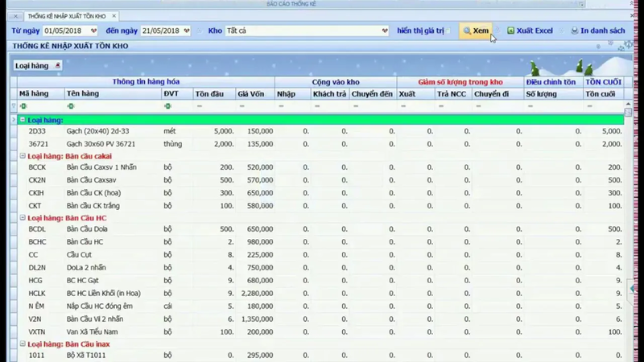Click sort arrow on Loại hàng group chip
This screenshot has height=362, width=644.
(57, 65)
